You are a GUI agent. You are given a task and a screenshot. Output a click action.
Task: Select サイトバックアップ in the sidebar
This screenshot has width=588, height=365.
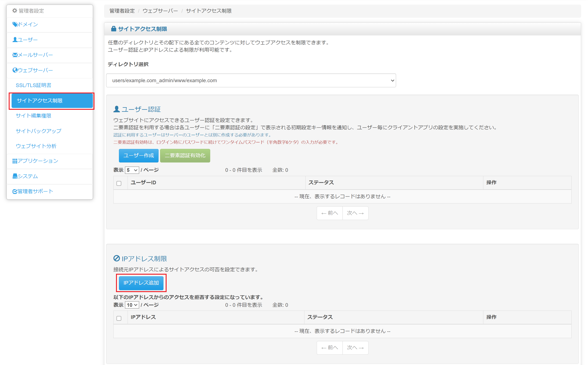coord(38,131)
